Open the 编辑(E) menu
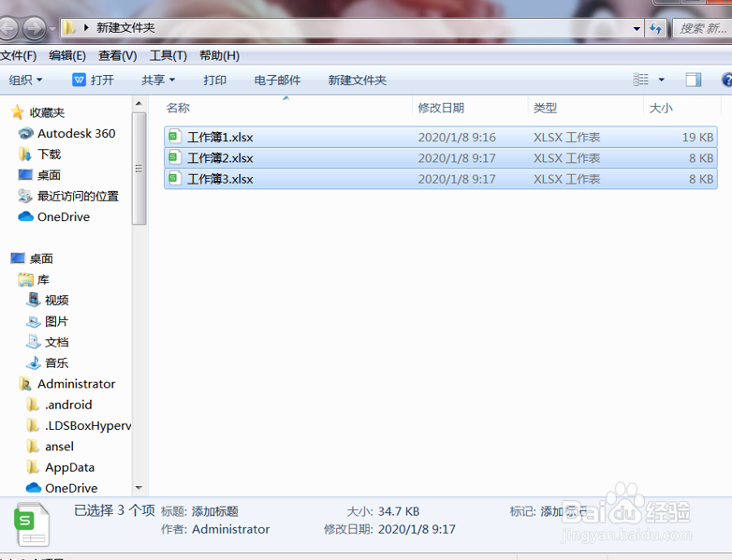The height and width of the screenshot is (560, 732). (x=67, y=55)
